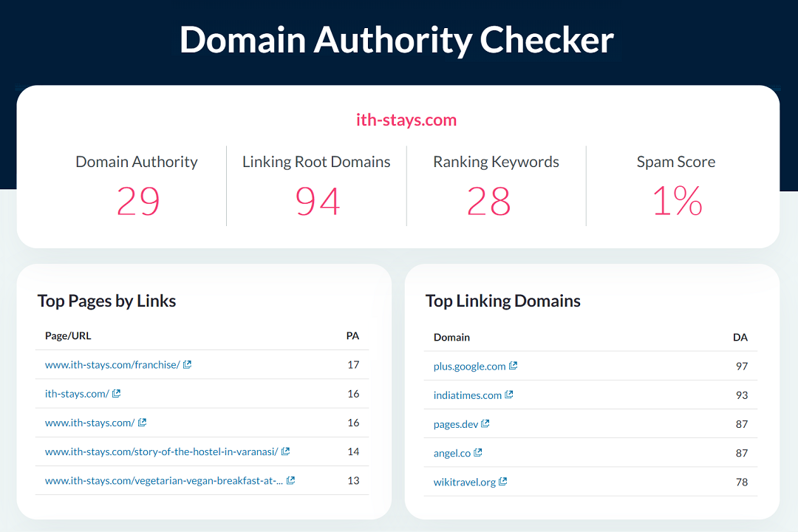Click external link icon next to www.ith-stays.com/
The width and height of the screenshot is (798, 532).
142,423
